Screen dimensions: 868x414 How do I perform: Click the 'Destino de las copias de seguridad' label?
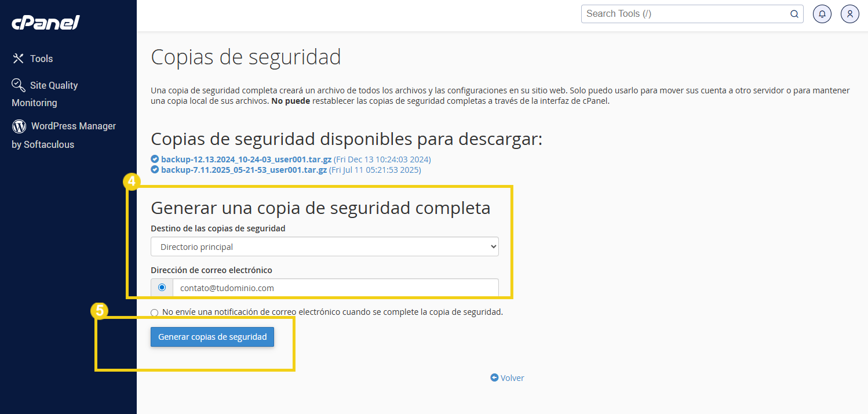(x=218, y=228)
